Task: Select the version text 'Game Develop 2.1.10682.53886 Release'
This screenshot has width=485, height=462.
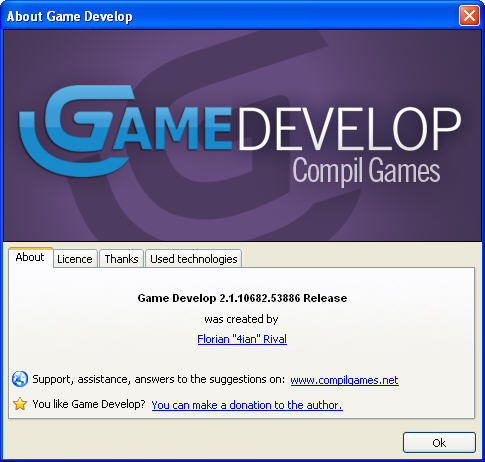Action: pos(242,298)
